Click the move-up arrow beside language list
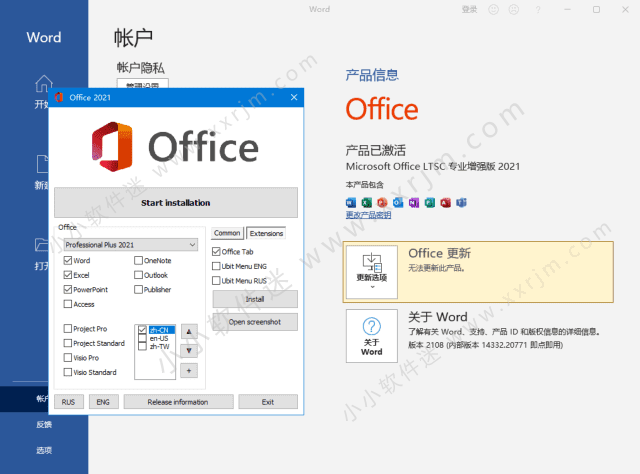The width and height of the screenshot is (640, 474). [190, 332]
